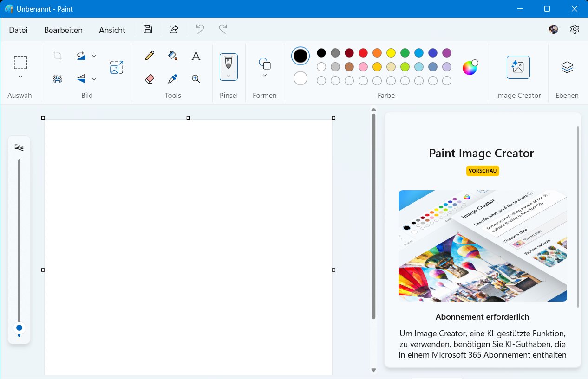Click the brush size lines icon
The image size is (588, 379).
[19, 148]
